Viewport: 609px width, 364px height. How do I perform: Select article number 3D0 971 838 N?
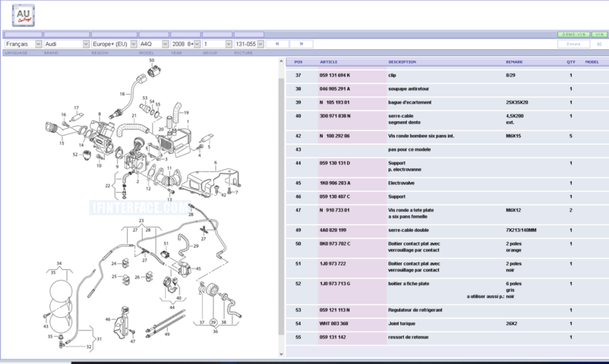[x=335, y=116]
